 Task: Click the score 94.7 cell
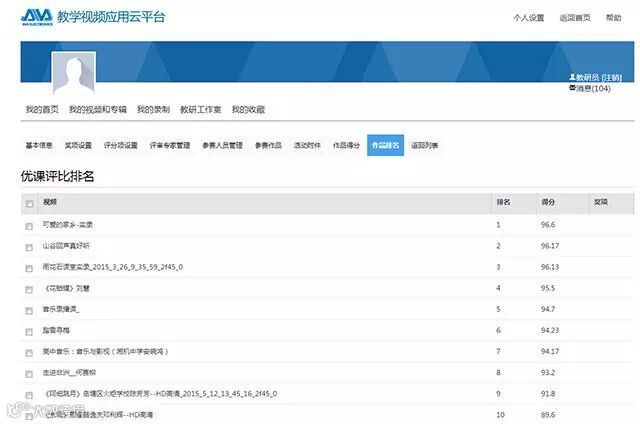548,309
